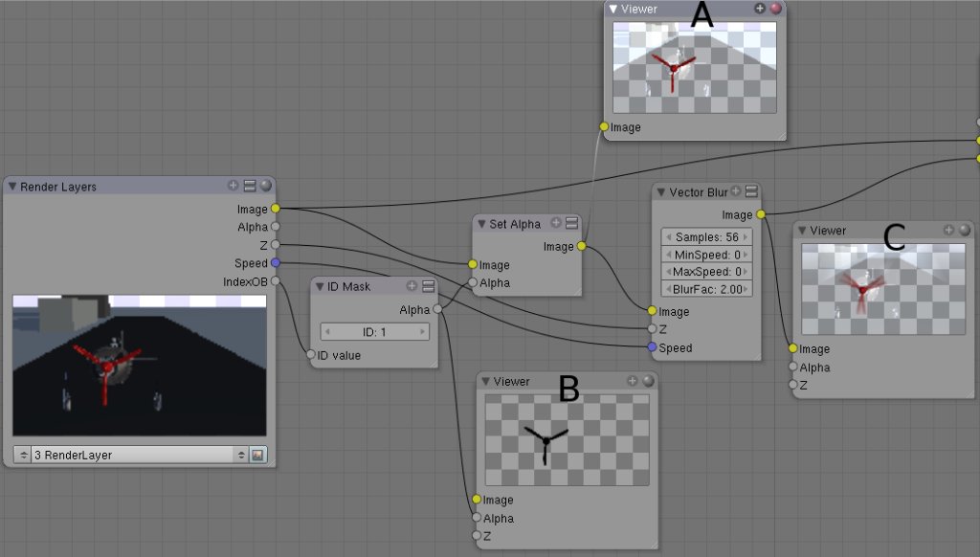This screenshot has height=557, width=980.
Task: Click Vector Blur Speed input socket
Action: pos(652,347)
